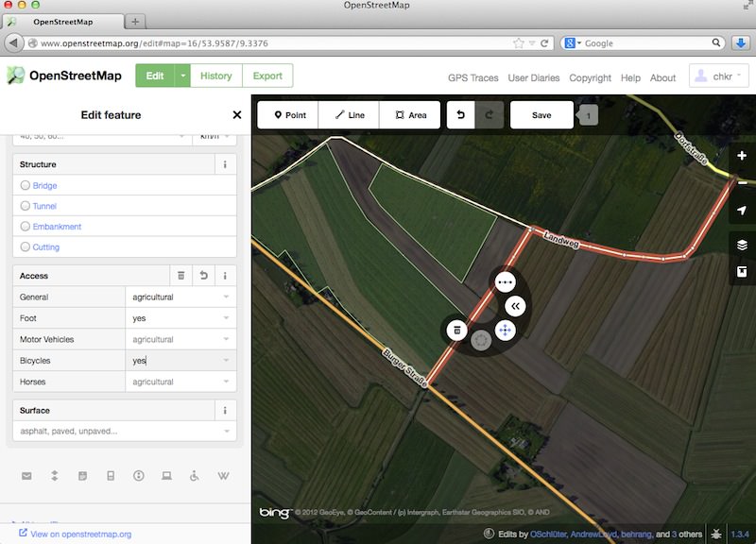756x544 pixels.
Task: Select the Point drawing tool
Action: click(x=289, y=114)
